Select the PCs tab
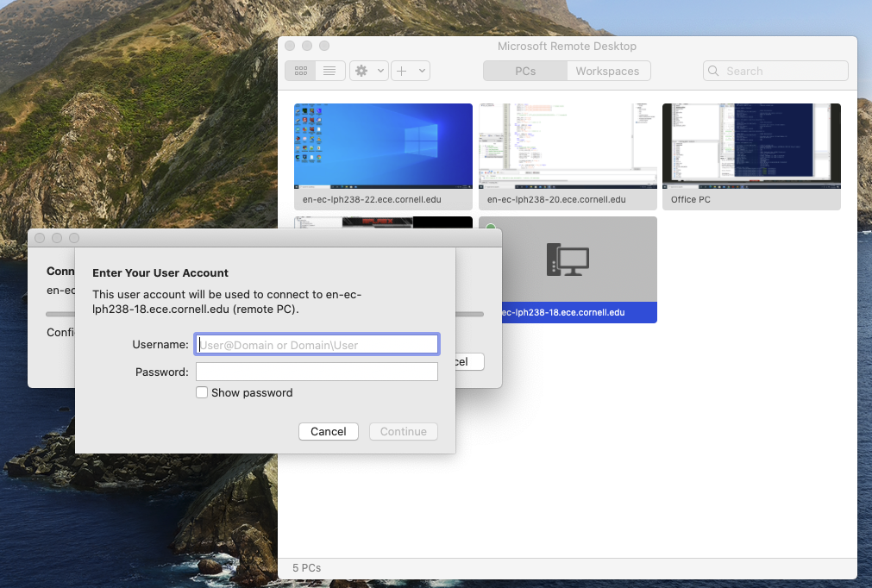 coord(525,71)
